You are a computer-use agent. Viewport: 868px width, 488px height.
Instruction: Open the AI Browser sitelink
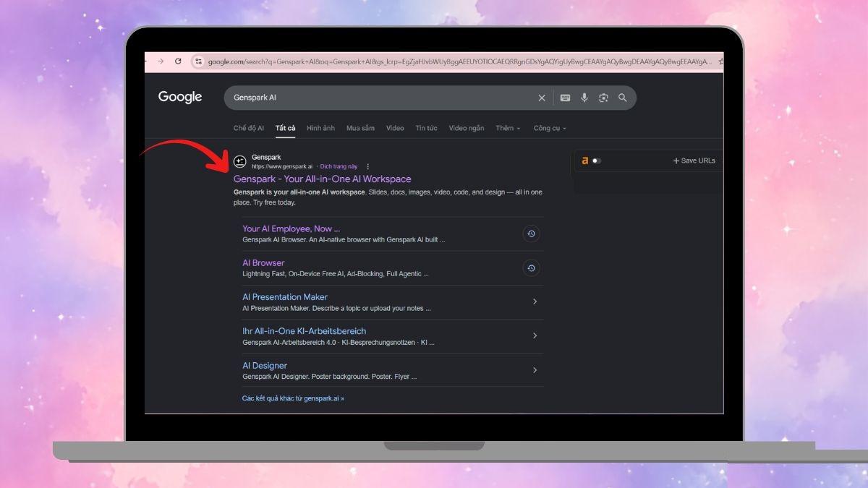pos(263,262)
